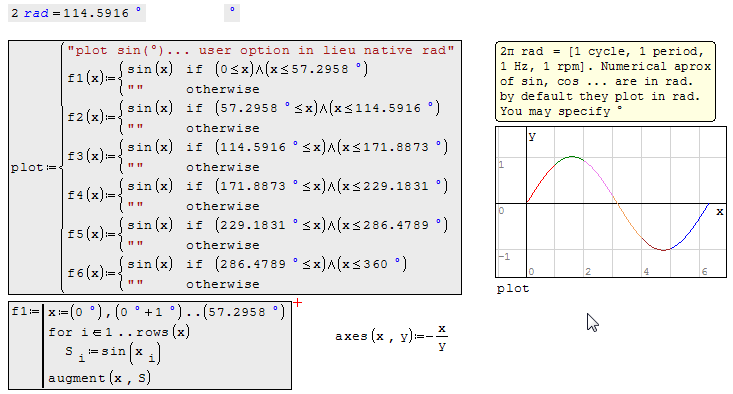Screen dimensions: 733x394
Task: Click the 'for i ∈ 1..rows(x)' line
Action: click(x=119, y=332)
